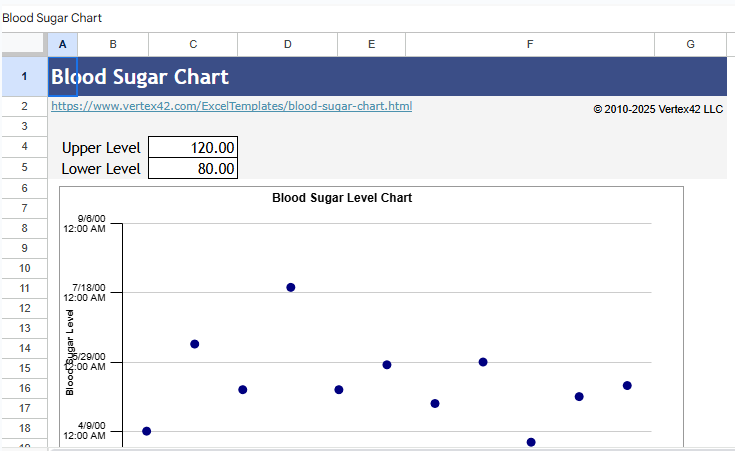Select the Lower Level value cell 80.00
Viewport: 735px width, 451px height.
click(193, 169)
